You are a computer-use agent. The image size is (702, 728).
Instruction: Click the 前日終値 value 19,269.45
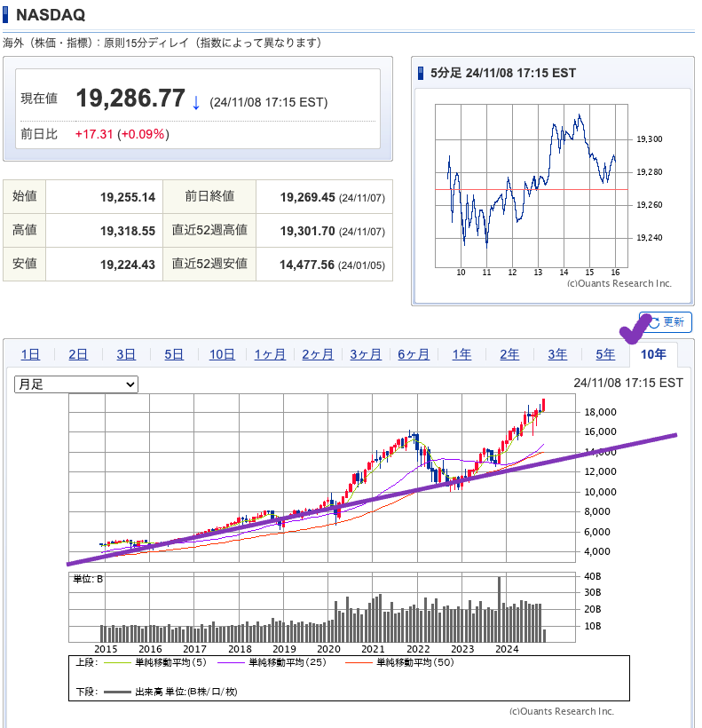click(x=307, y=197)
